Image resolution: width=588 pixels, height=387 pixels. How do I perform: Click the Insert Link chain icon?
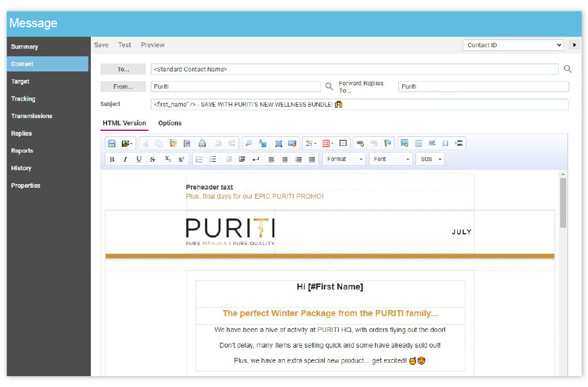[360, 144]
